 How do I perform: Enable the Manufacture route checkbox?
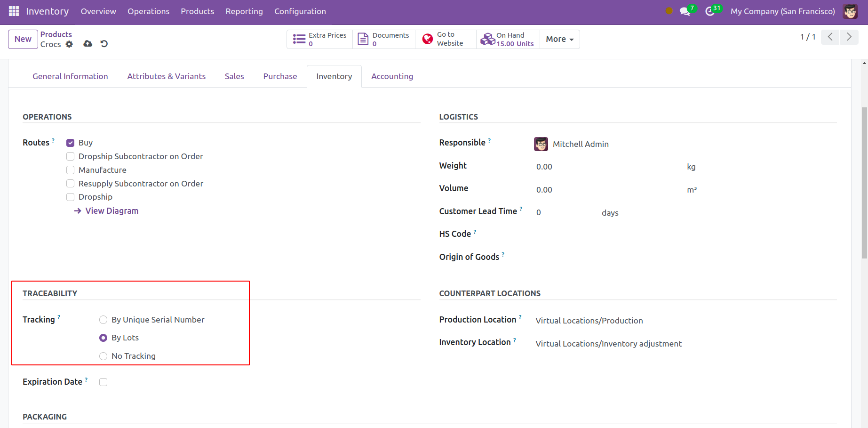click(x=71, y=170)
